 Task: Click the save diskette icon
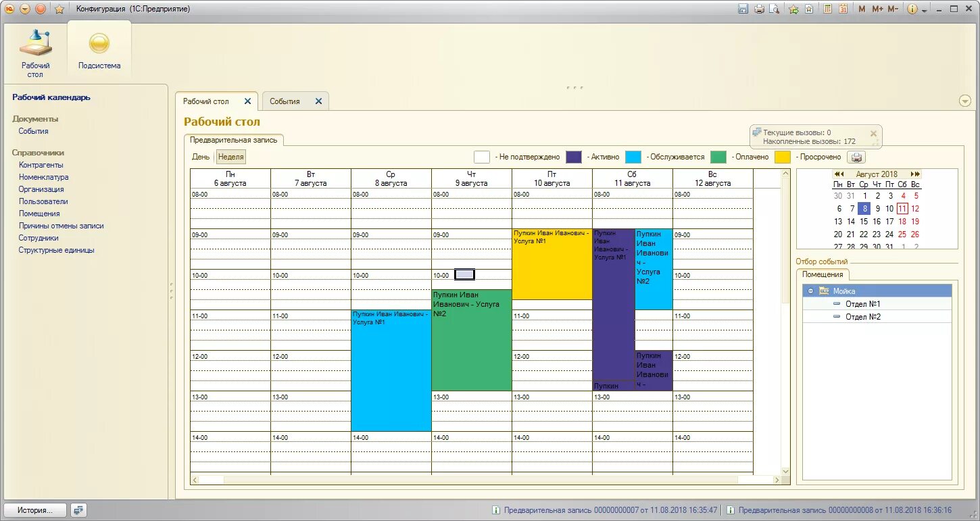coord(743,9)
